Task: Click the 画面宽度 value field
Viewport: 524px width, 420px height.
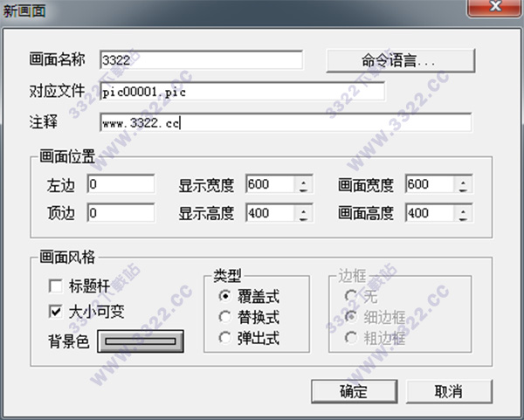Action: (430, 183)
